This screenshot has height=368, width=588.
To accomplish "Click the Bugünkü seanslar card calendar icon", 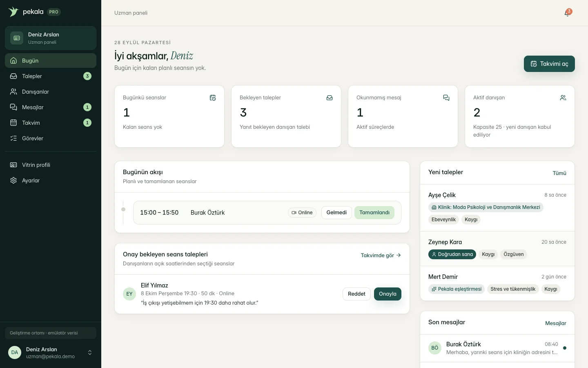I will click(213, 98).
